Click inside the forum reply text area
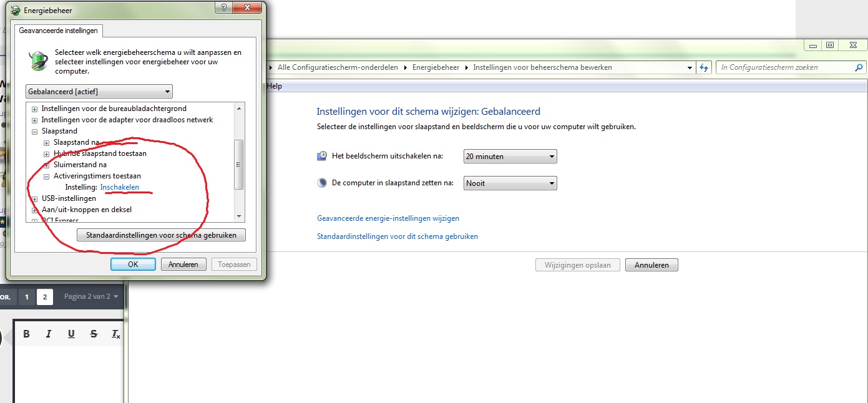The width and height of the screenshot is (868, 403). 69,374
